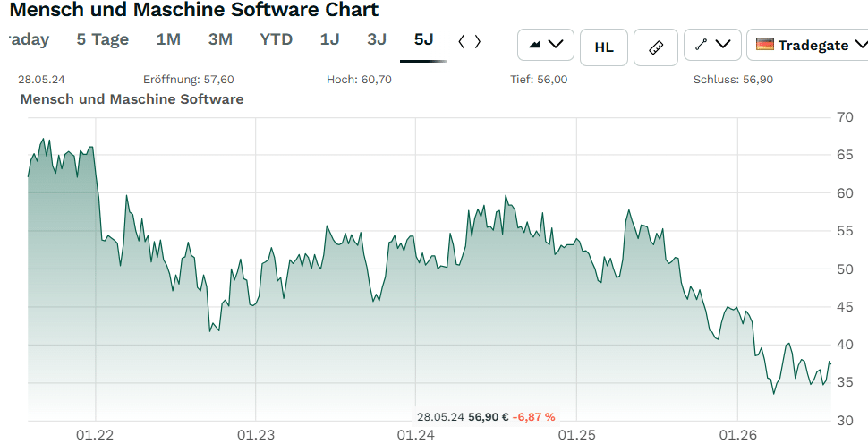Click the Mensch und Maschine Software legend label
This screenshot has height=444, width=868.
[x=132, y=99]
